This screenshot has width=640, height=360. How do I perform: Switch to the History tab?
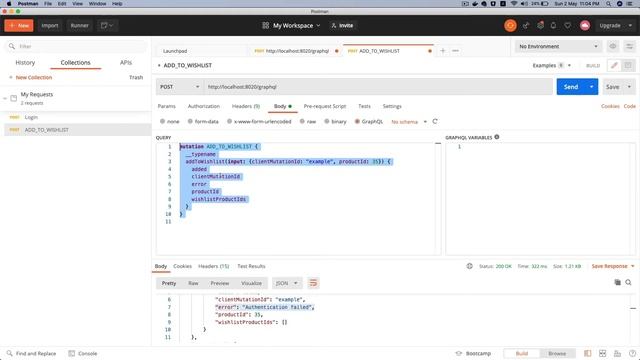click(x=25, y=62)
